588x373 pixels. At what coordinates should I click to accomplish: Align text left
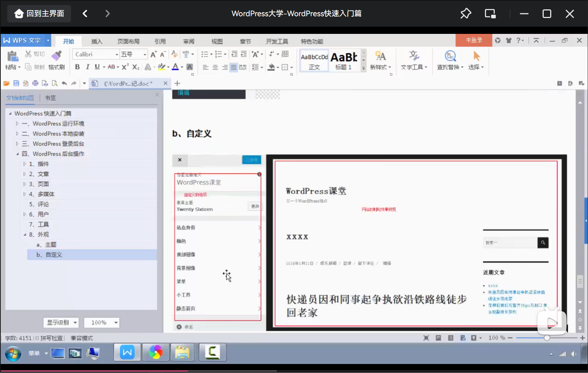tap(205, 67)
